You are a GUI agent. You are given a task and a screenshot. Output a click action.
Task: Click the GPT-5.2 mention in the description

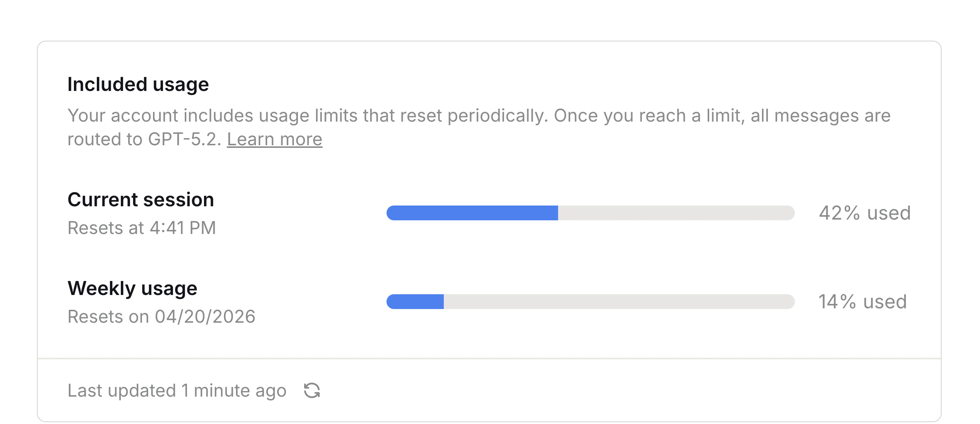point(183,139)
